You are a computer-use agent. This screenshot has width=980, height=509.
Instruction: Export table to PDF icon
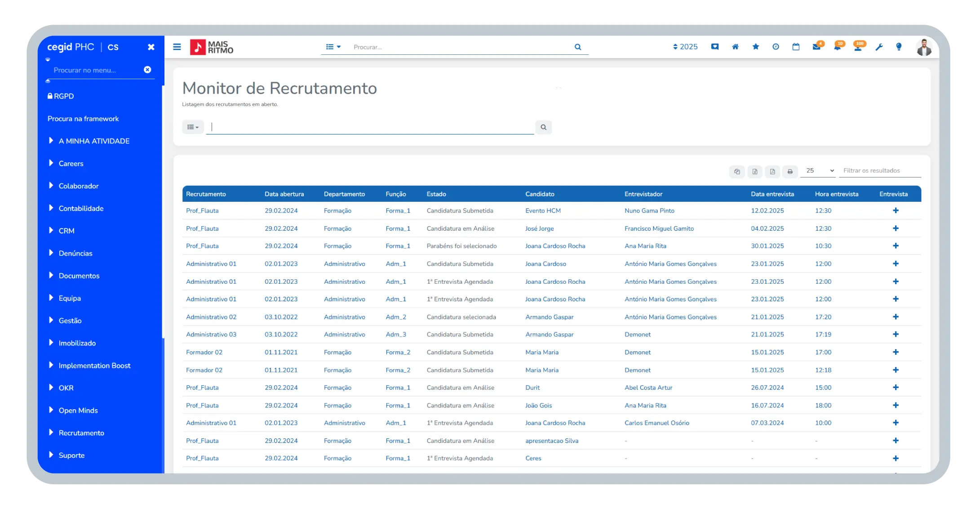click(x=772, y=171)
